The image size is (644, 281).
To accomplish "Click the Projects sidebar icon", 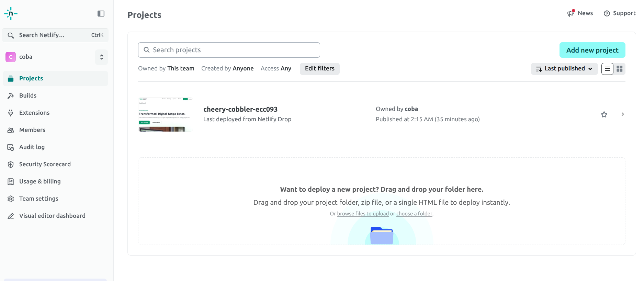I will (11, 79).
